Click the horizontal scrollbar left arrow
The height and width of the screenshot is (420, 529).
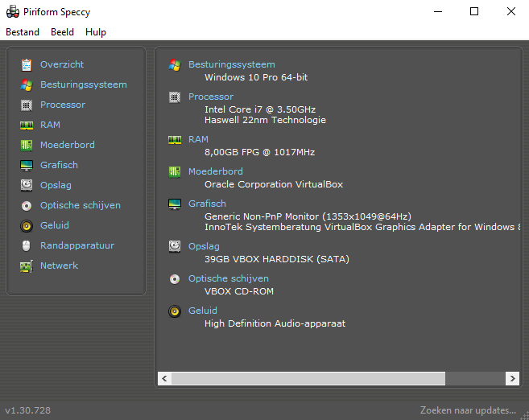[164, 378]
